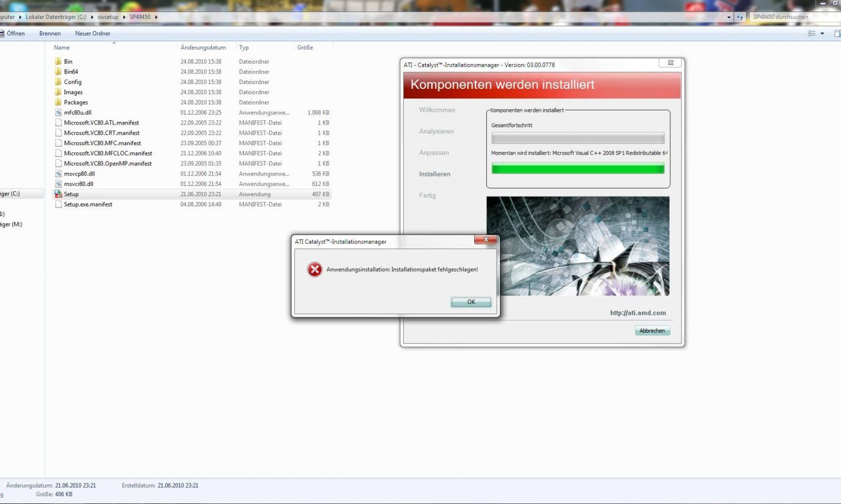Click the Microsoft.VC80.MFC.manifest file icon
The height and width of the screenshot is (504, 841).
click(x=58, y=143)
